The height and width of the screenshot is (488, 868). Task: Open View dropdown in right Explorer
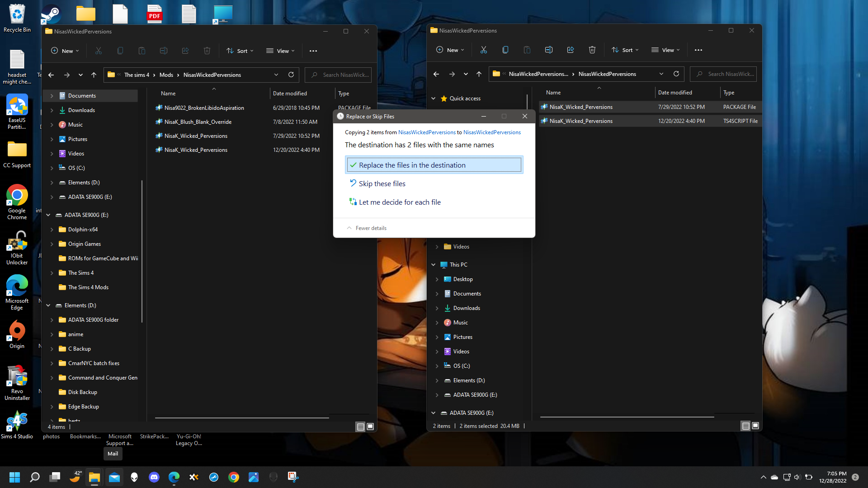click(x=665, y=50)
